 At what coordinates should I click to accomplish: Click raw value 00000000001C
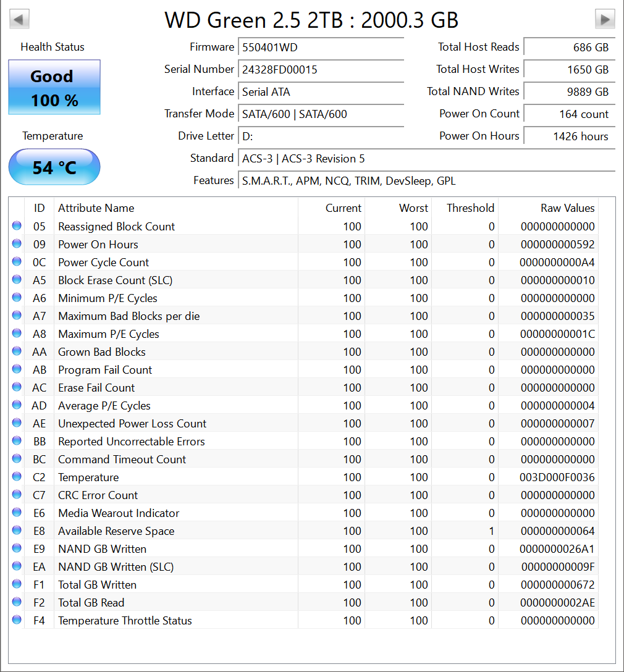point(557,334)
